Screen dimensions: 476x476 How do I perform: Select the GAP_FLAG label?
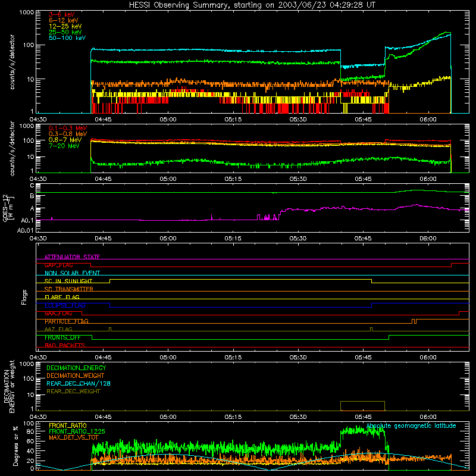[x=58, y=265]
